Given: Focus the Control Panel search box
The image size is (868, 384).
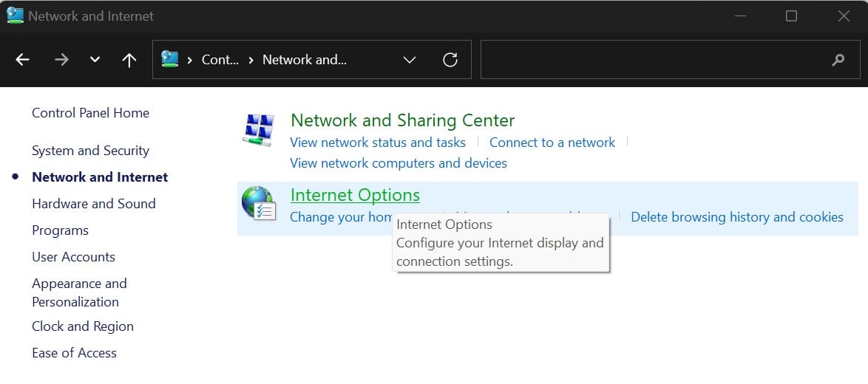Looking at the screenshot, I should pos(670,60).
